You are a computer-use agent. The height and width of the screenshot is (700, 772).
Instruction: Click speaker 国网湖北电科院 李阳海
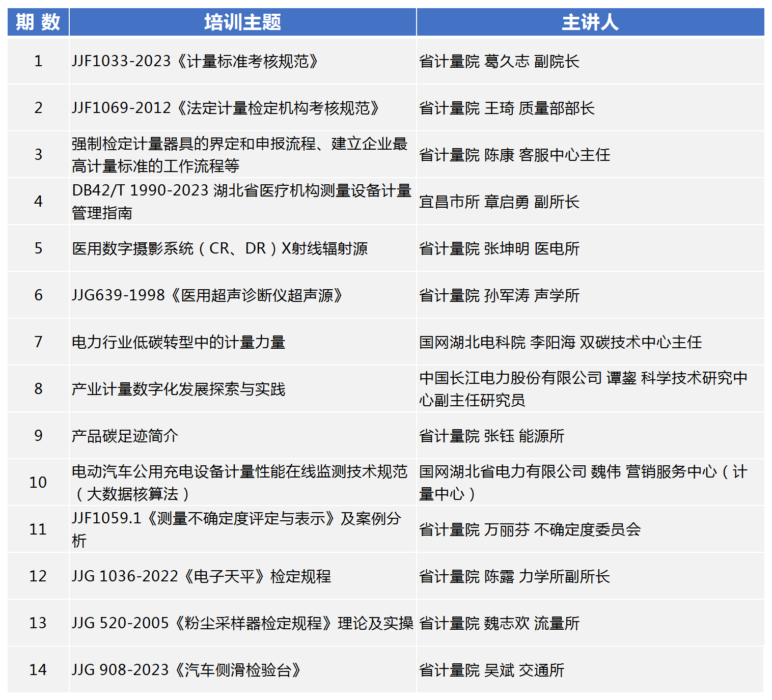(560, 342)
